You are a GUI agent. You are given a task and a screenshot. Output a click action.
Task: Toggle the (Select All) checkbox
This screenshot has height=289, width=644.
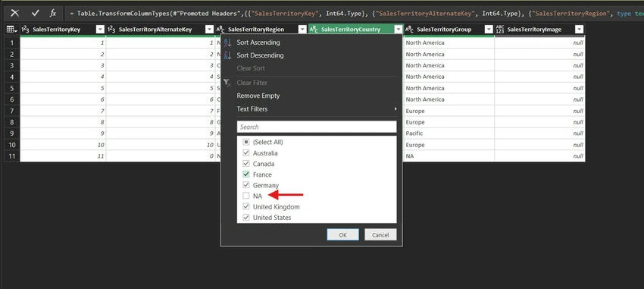(x=246, y=142)
